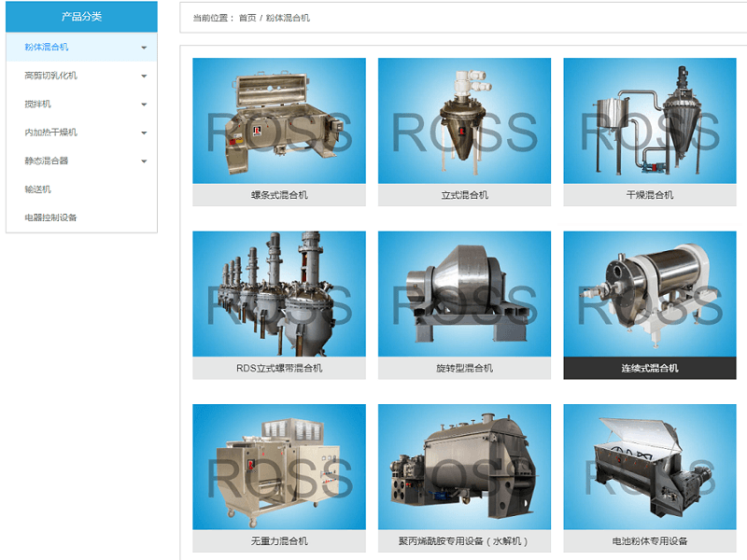Expand the 高剪切乳化机 submenu arrow
This screenshot has height=560, width=747.
144,76
